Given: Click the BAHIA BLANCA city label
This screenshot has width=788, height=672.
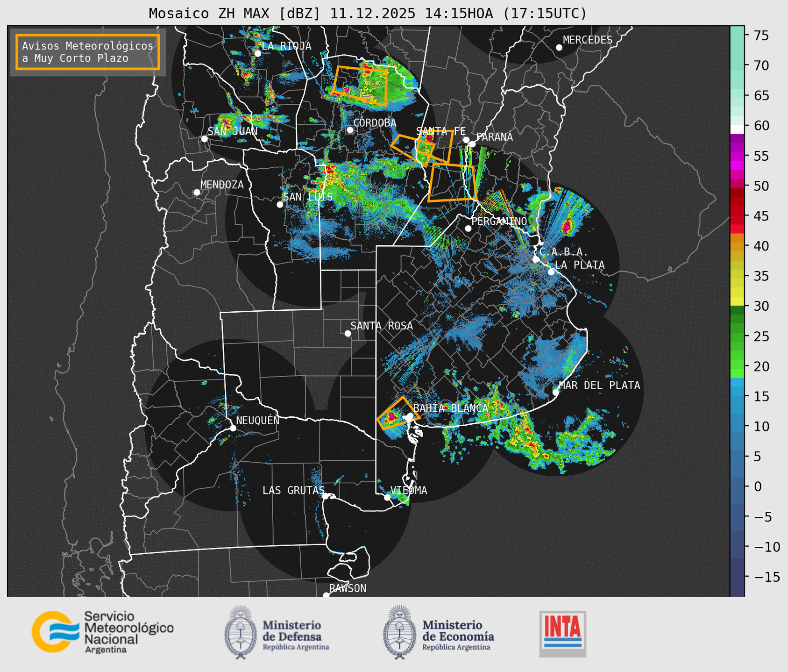Looking at the screenshot, I should coord(451,408).
